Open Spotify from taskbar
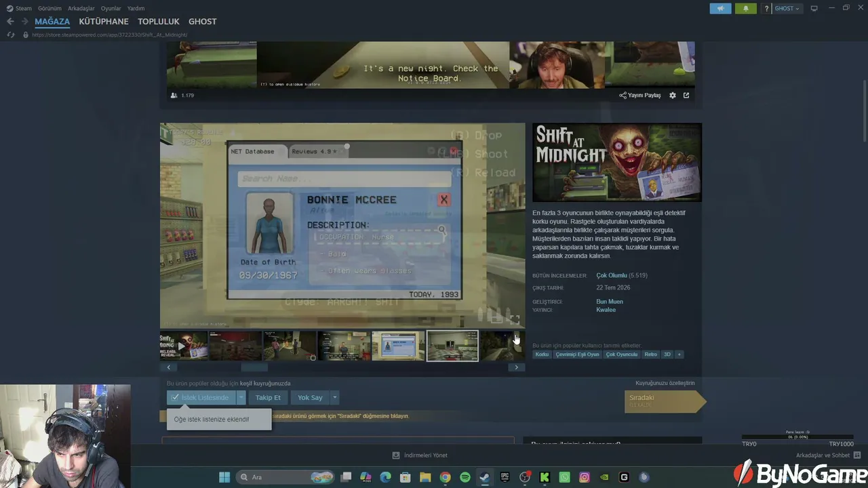This screenshot has height=488, width=868. click(x=465, y=477)
